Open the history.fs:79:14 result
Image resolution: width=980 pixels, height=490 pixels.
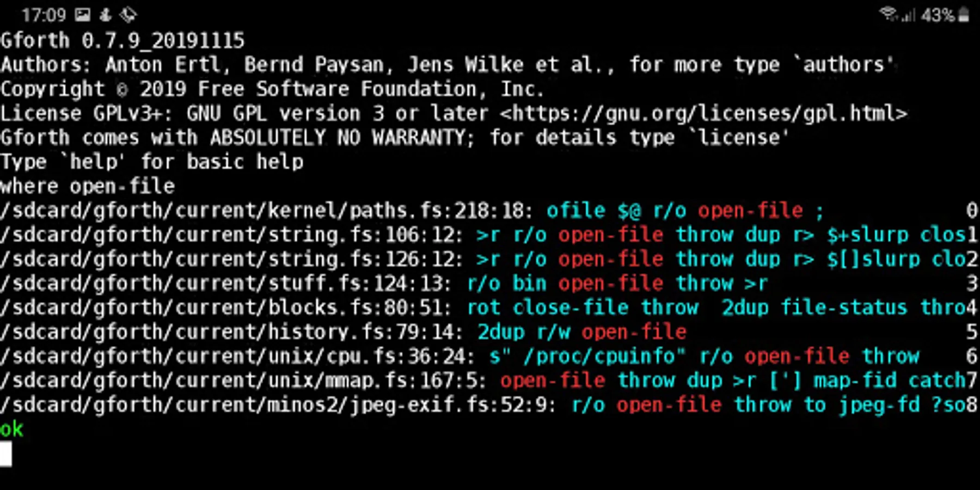point(490,332)
